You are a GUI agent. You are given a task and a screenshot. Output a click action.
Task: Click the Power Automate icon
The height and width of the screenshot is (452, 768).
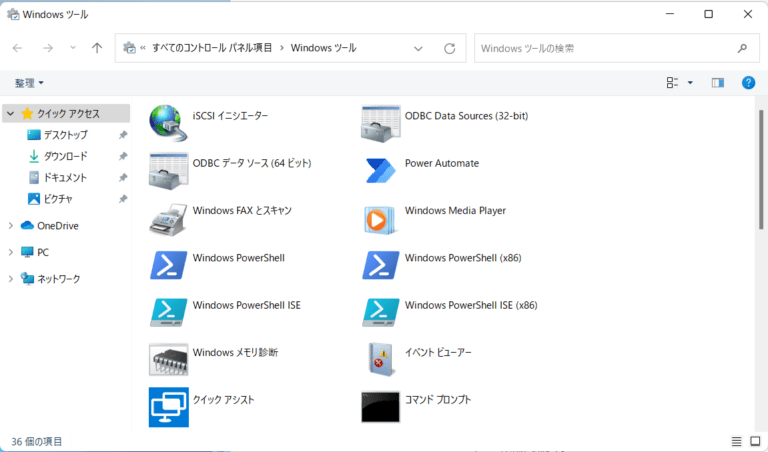pyautogui.click(x=380, y=170)
